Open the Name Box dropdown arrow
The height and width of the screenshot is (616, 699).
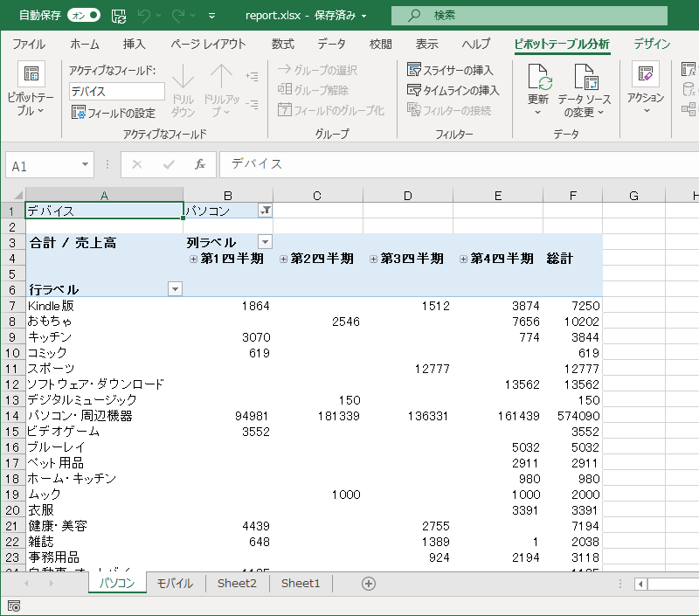(85, 164)
